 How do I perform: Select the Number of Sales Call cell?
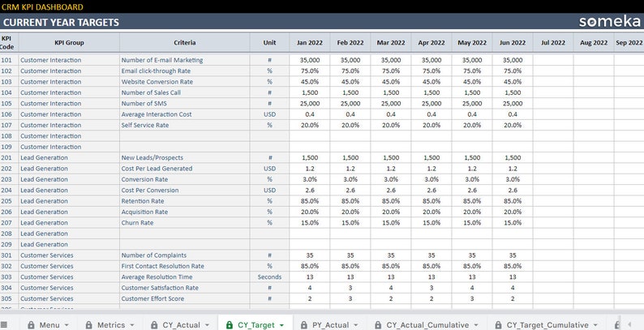tap(184, 92)
